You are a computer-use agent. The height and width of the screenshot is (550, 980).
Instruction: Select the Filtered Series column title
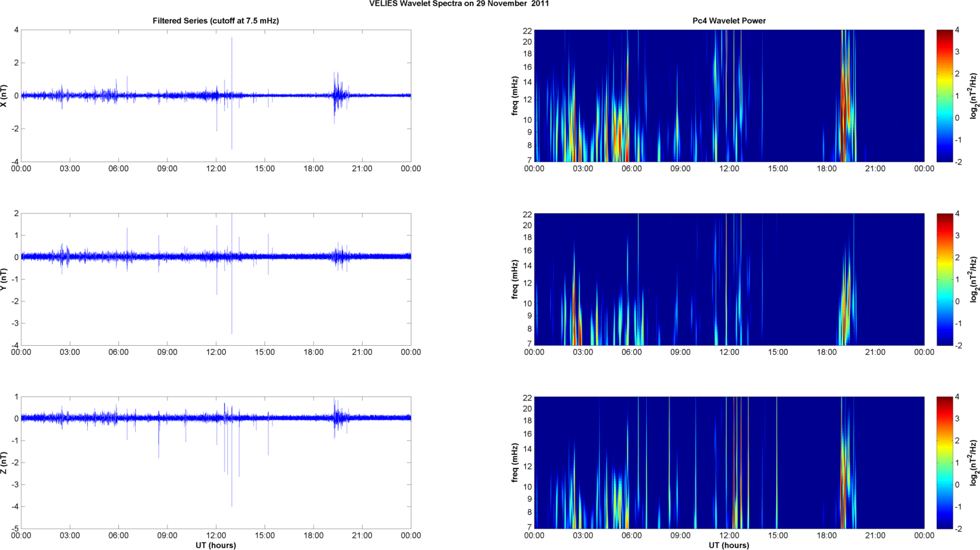(x=215, y=21)
